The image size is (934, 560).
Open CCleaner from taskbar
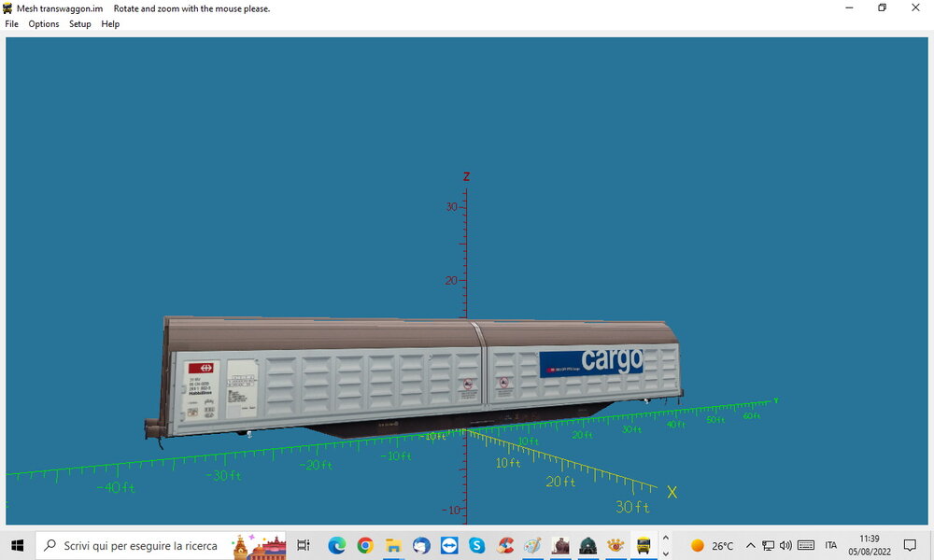click(x=505, y=545)
